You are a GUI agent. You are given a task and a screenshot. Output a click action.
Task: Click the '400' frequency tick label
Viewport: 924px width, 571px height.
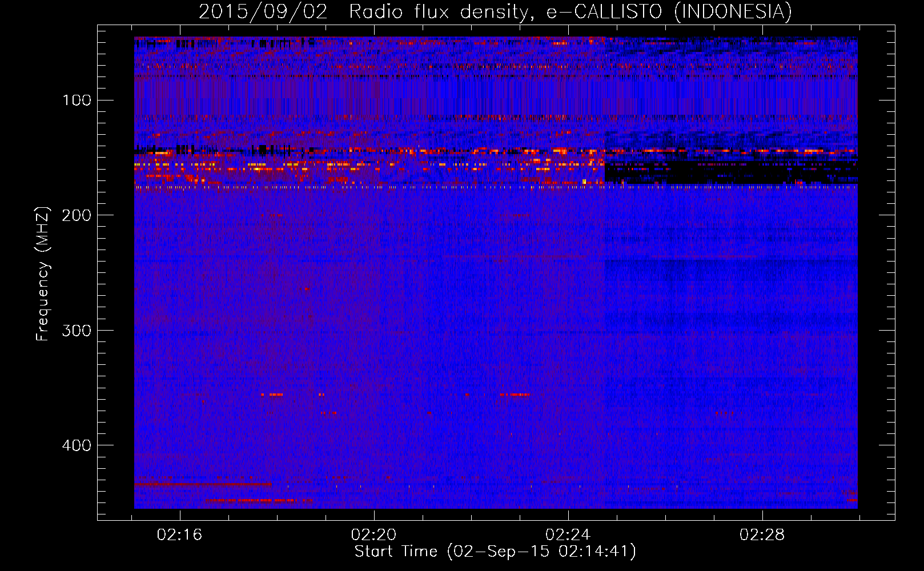[x=77, y=445]
